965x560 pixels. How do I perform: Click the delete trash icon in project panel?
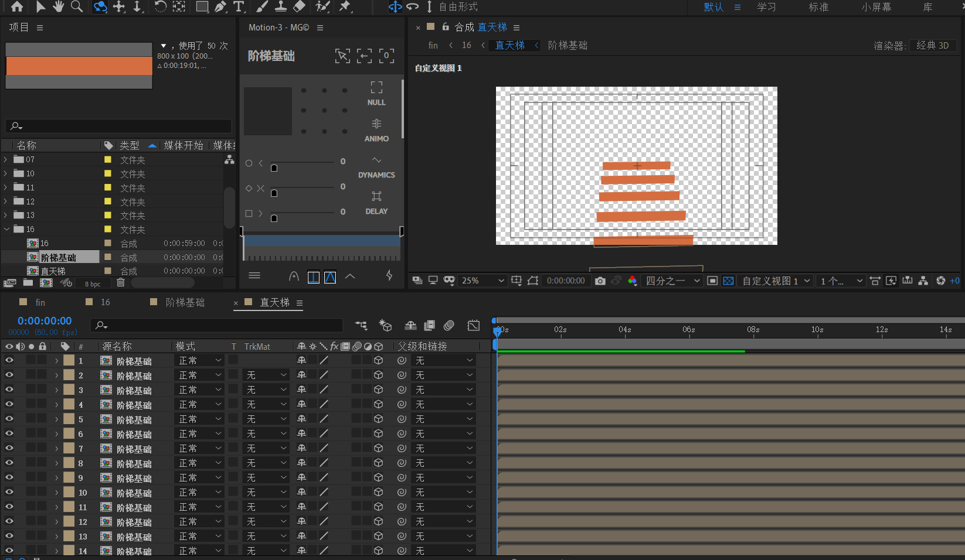pyautogui.click(x=121, y=283)
